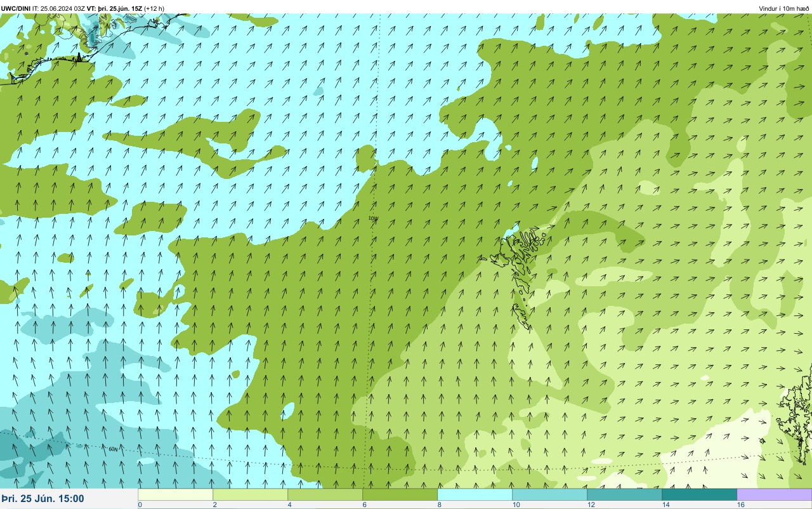Click the legend value '14'

[x=666, y=505]
